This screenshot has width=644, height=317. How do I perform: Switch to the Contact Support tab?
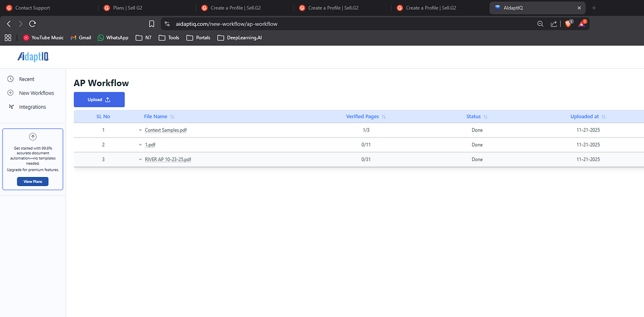(49, 8)
